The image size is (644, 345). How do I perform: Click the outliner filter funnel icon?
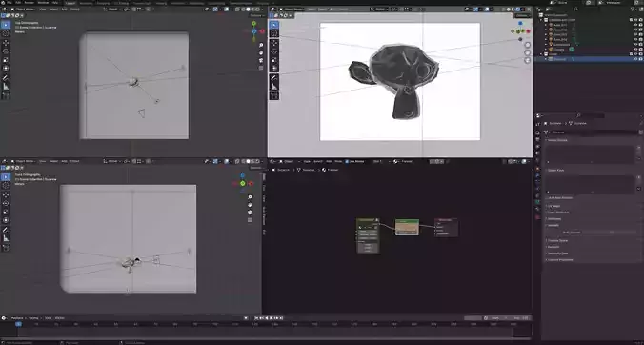tap(633, 9)
